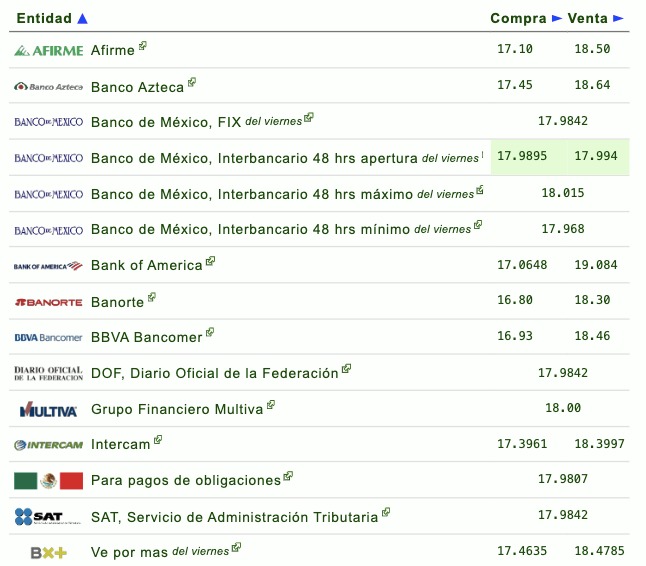Open the Banco Azteca link
Screen dimensions: 646x566
tap(137, 87)
